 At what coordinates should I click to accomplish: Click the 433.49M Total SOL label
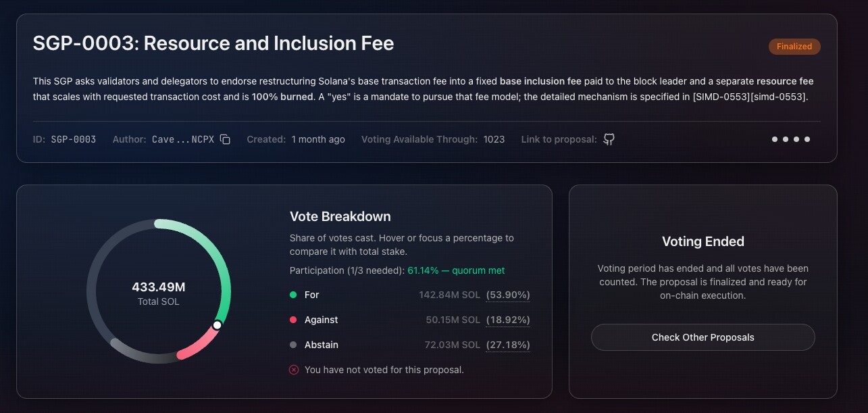[159, 293]
